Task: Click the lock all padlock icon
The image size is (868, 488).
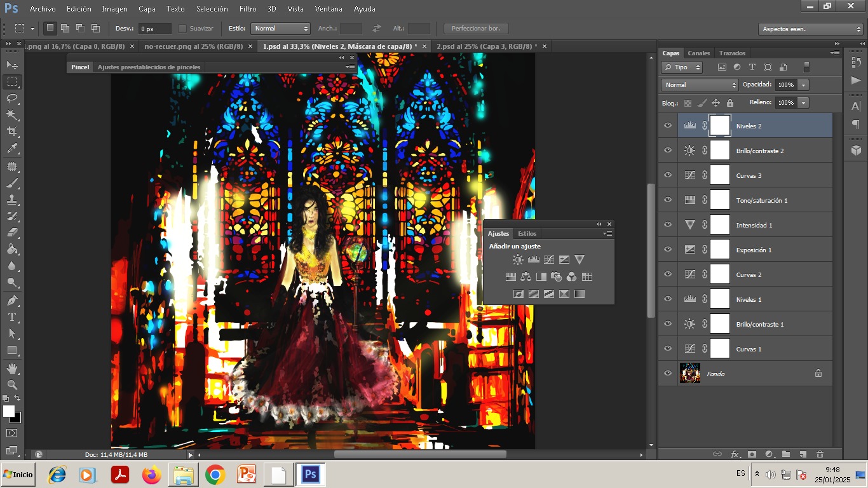Action: (729, 103)
